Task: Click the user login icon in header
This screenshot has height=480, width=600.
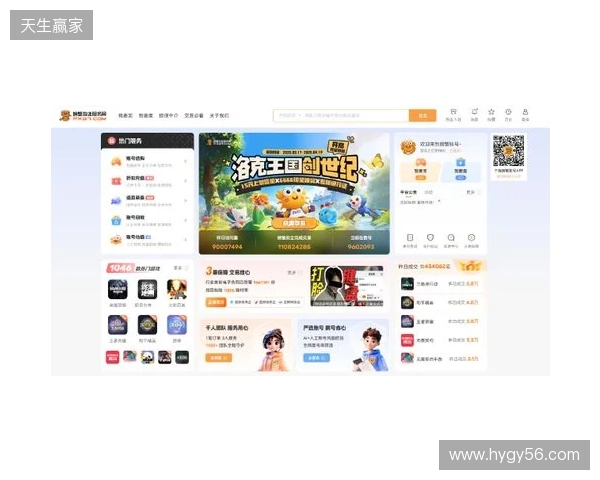Action: 525,112
